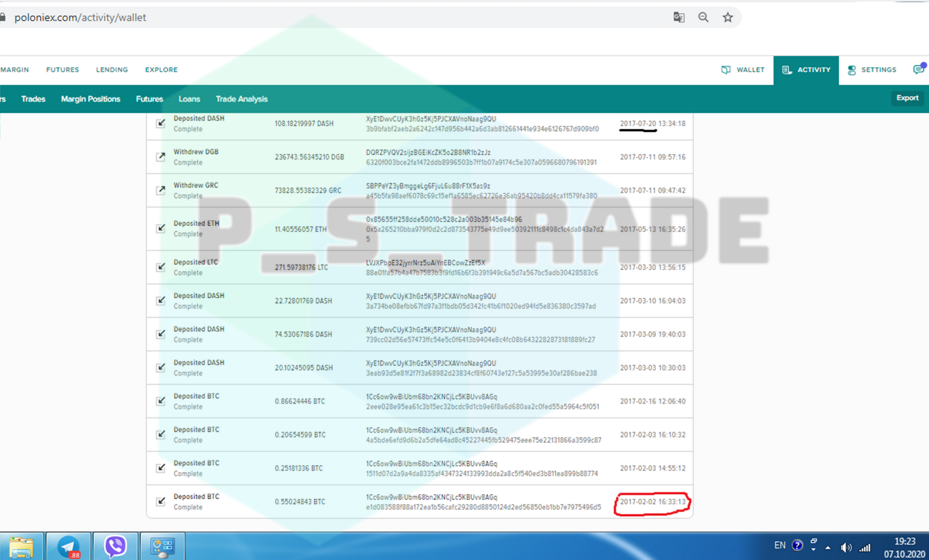Bookmark this page with the star icon
Screen dimensions: 929x560
727,18
